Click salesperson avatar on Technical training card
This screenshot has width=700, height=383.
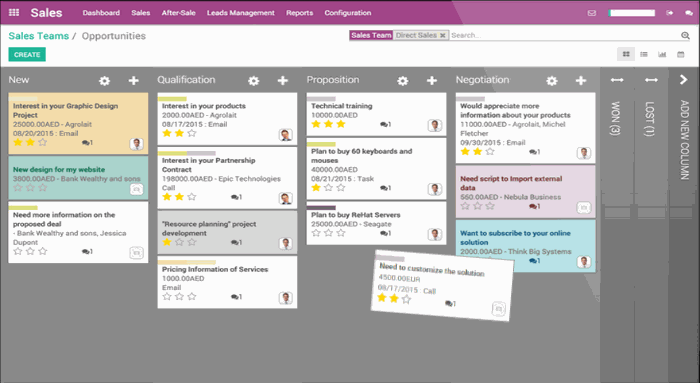tap(435, 126)
